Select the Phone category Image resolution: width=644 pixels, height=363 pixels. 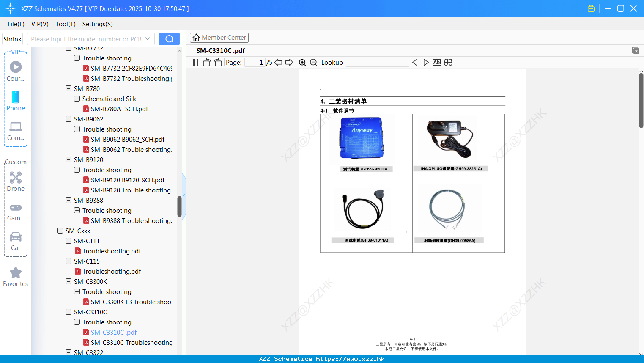click(x=16, y=101)
